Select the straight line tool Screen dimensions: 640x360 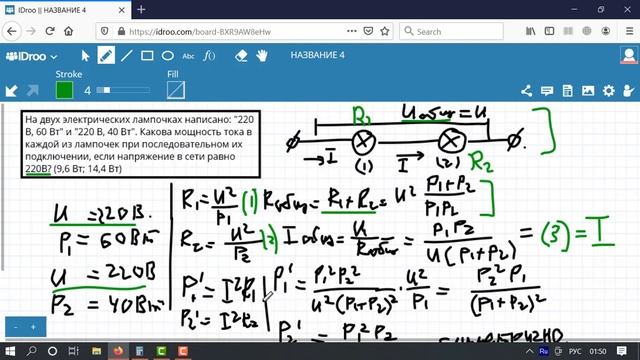point(127,56)
